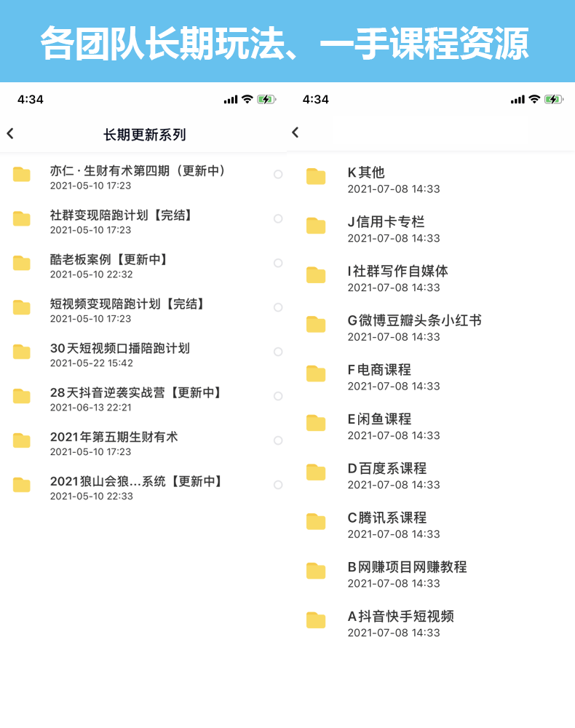Open E闲鱼课程 folder name
Screen dimensions: 575x728
click(380, 419)
